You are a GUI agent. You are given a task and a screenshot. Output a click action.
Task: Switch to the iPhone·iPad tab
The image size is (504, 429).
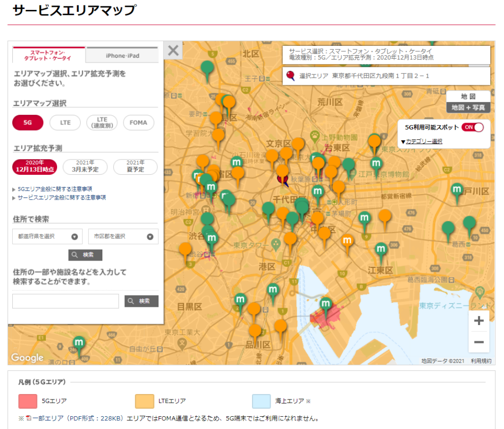123,56
